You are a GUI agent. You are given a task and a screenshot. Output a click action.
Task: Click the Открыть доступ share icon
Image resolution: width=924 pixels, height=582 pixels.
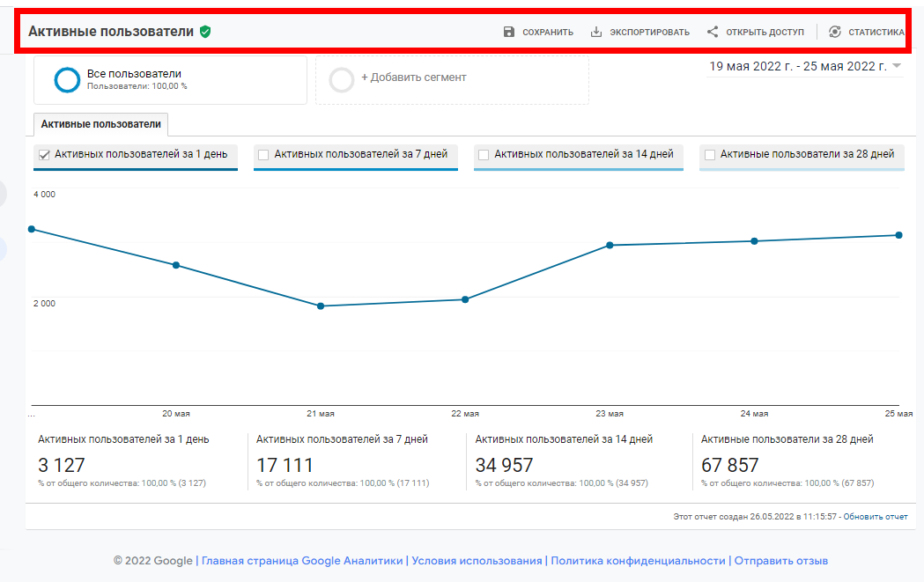pos(713,32)
